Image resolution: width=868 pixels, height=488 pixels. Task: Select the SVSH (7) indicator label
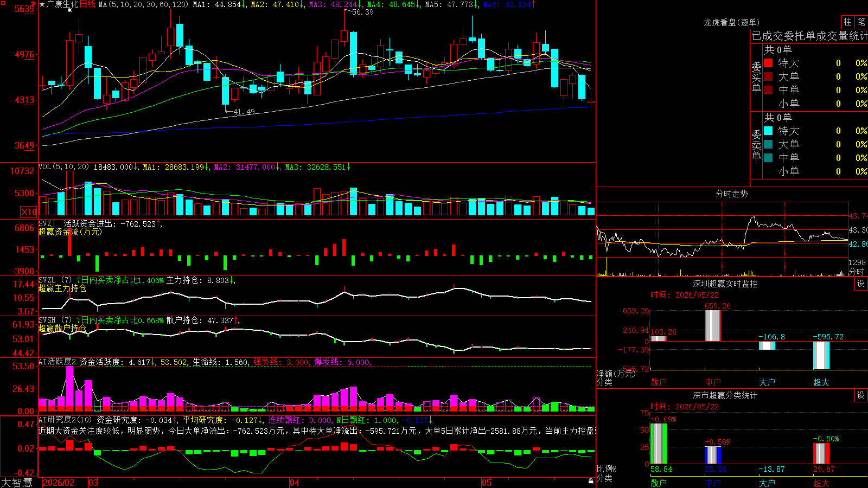(55, 320)
